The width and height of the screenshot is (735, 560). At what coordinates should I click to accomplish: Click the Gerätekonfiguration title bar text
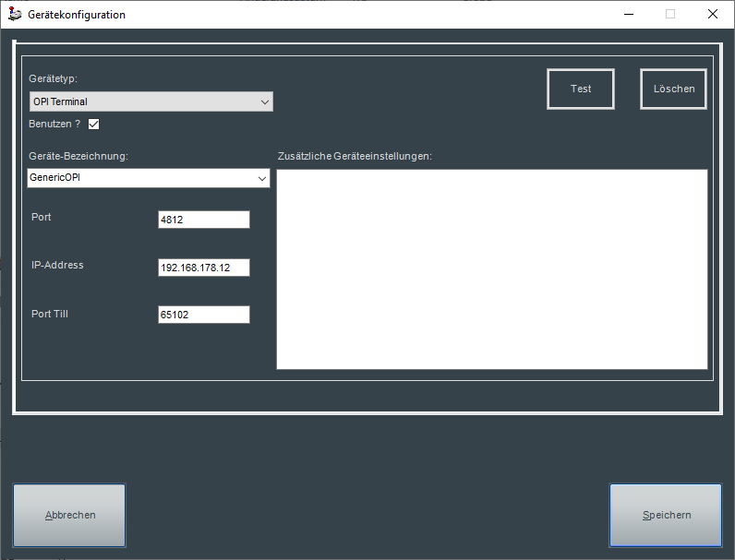tap(77, 15)
